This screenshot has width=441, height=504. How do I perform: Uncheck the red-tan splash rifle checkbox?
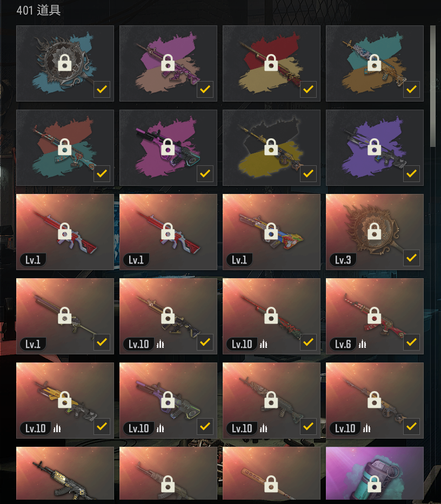coord(308,89)
